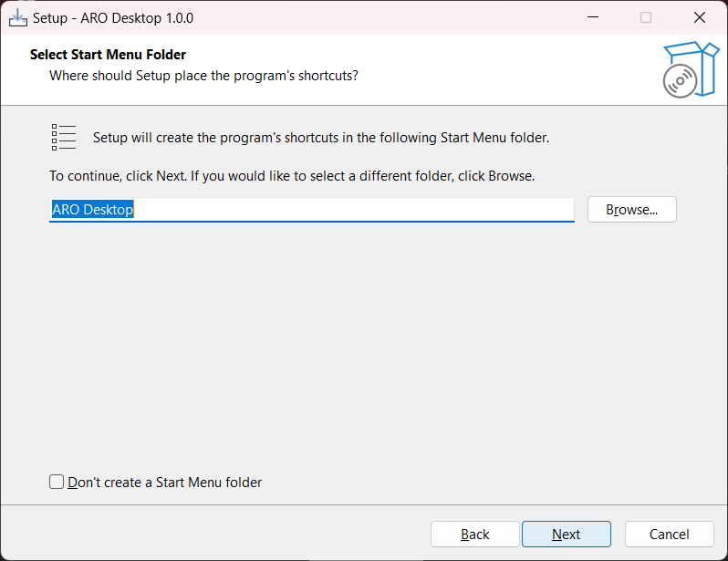Focus the ARO Desktop folder name field
Screen dimensions: 728x561
pos(311,210)
